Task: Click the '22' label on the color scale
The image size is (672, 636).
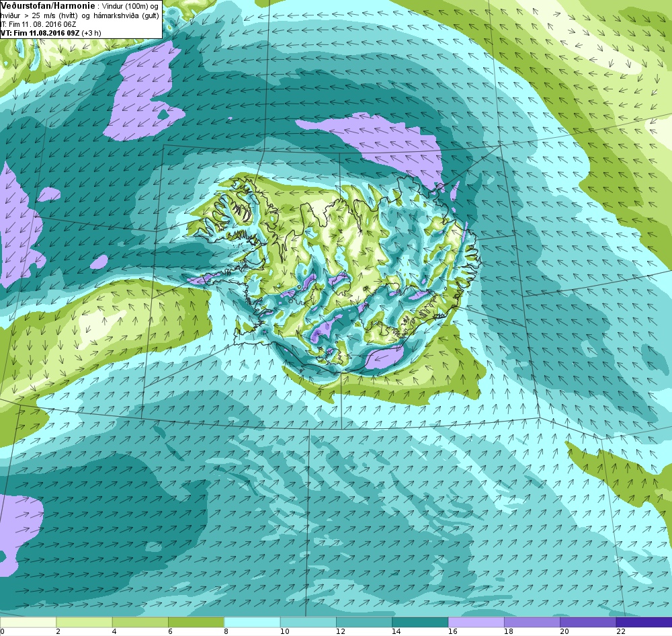Action: pos(620,631)
